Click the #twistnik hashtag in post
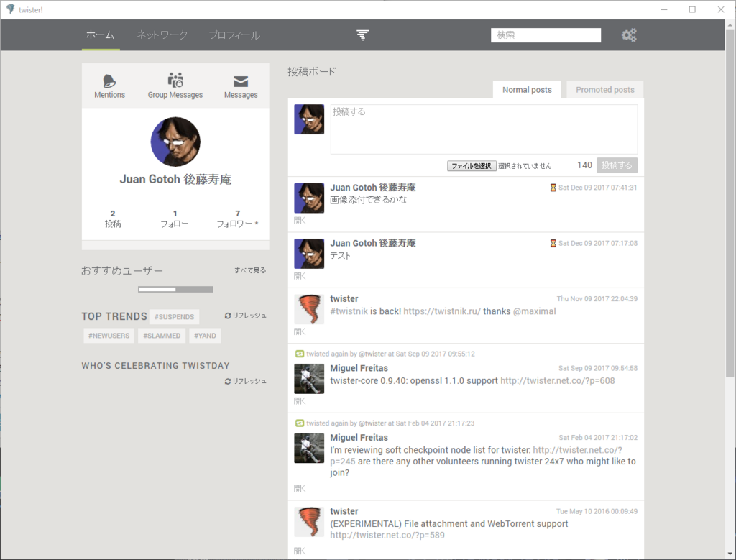 click(349, 311)
